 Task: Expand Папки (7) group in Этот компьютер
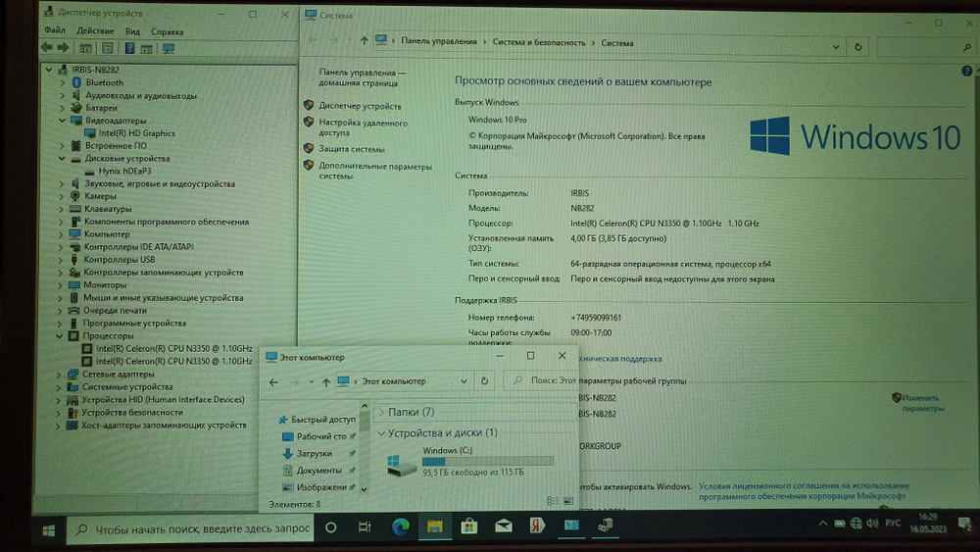tap(381, 412)
